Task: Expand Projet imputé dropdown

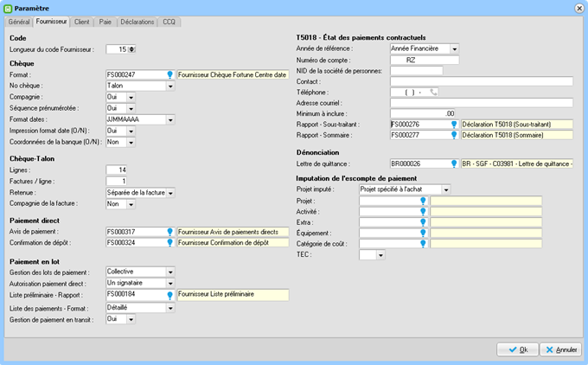Action: coord(446,189)
